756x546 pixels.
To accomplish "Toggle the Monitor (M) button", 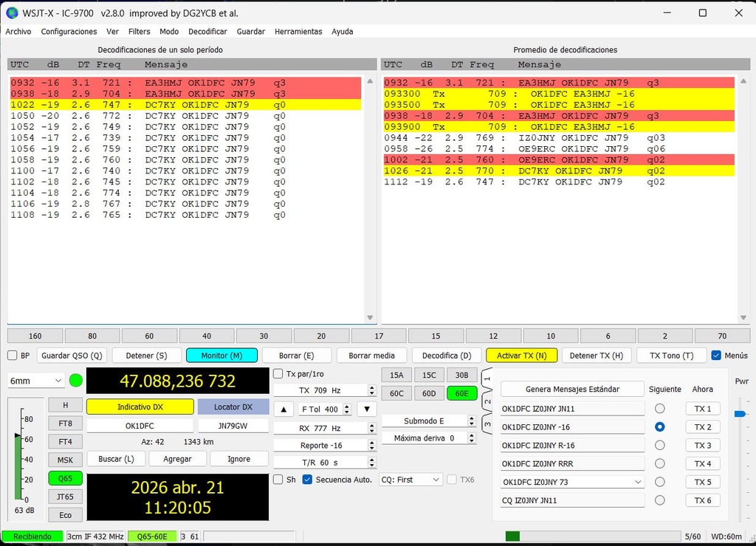I will (x=221, y=356).
